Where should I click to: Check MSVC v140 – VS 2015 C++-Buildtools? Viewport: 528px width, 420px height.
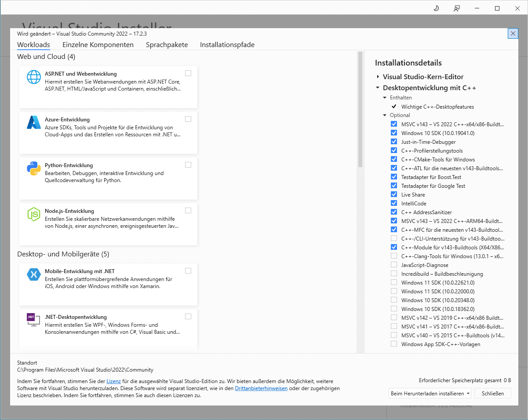click(394, 335)
